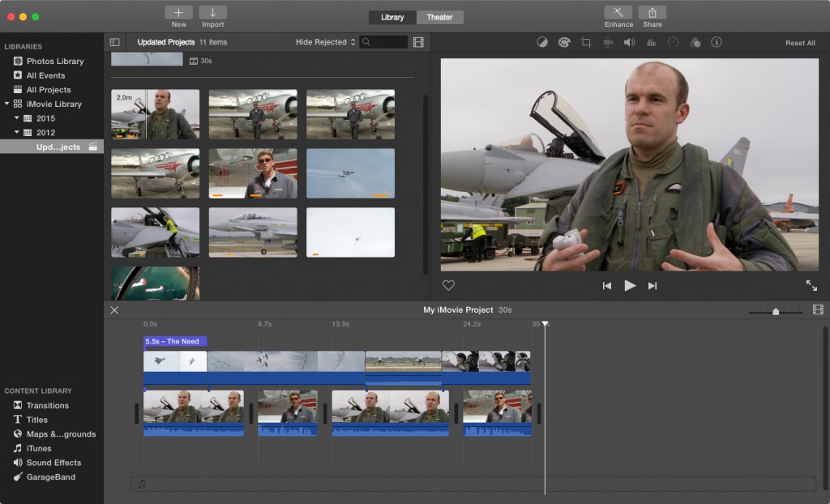Open the Share export icon
This screenshot has height=504, width=830.
click(x=652, y=13)
